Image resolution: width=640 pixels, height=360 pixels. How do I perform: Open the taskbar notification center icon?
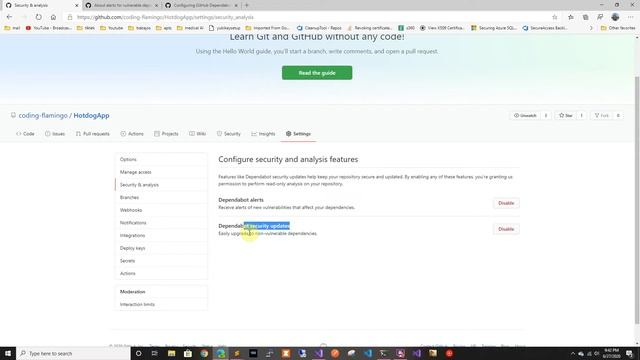(x=630, y=353)
